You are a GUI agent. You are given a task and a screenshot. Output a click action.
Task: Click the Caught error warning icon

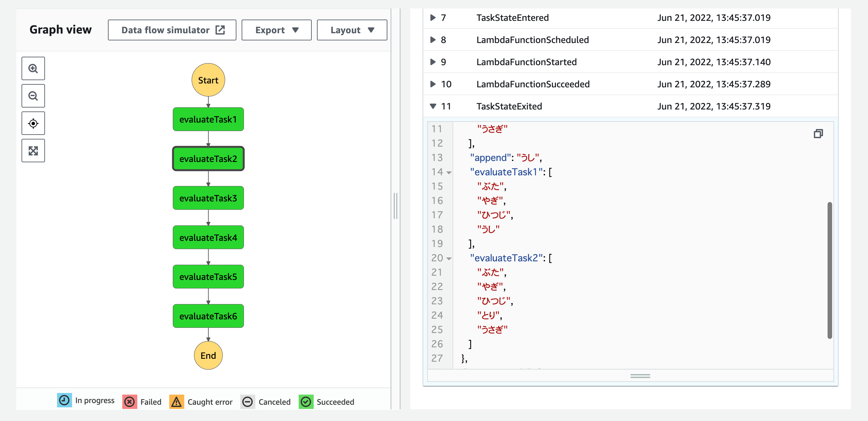[x=176, y=401]
